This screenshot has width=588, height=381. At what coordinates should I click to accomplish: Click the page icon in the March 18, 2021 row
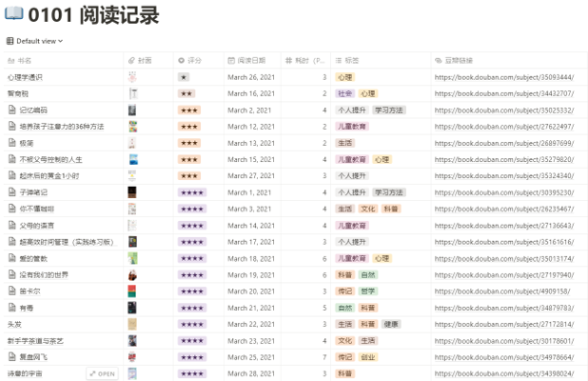(x=12, y=258)
